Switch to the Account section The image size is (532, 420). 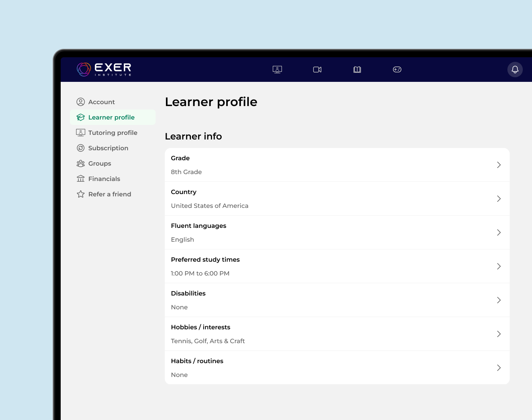tap(101, 102)
